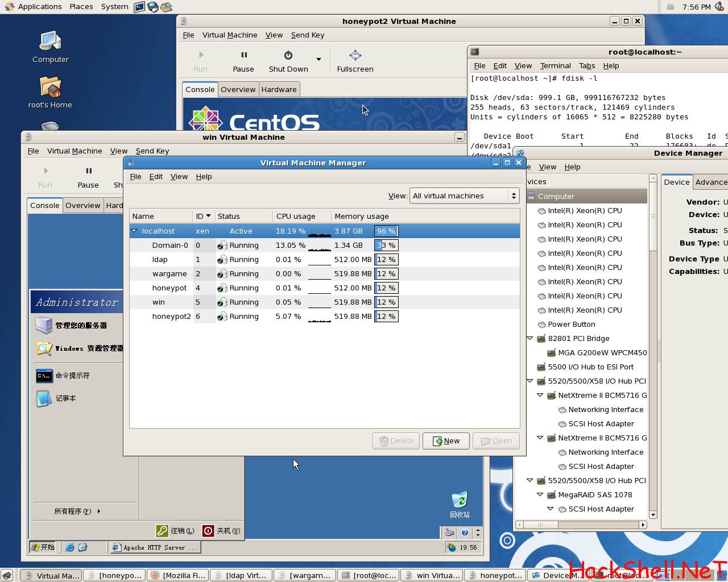Click the New button
728x582 pixels.
coord(446,441)
